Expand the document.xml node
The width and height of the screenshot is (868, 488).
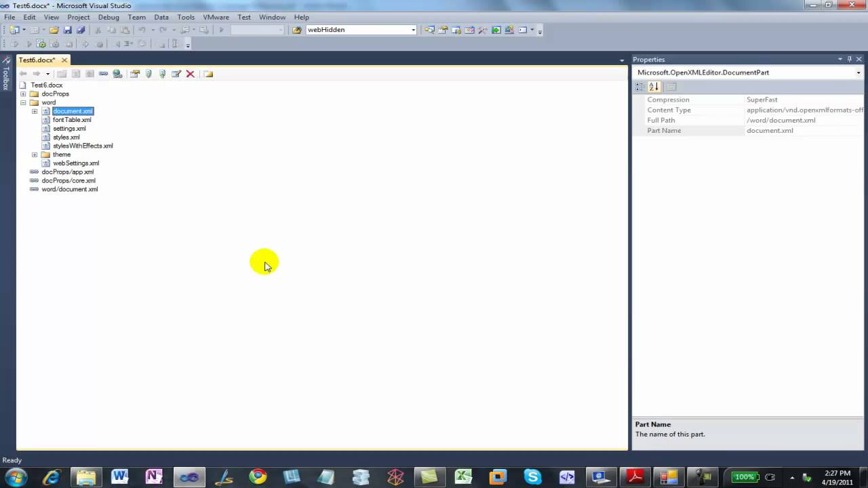[35, 111]
